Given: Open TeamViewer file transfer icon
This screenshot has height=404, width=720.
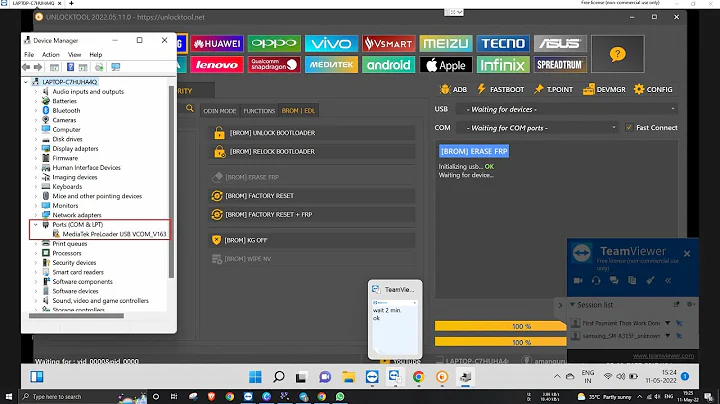Looking at the screenshot, I should click(x=632, y=281).
